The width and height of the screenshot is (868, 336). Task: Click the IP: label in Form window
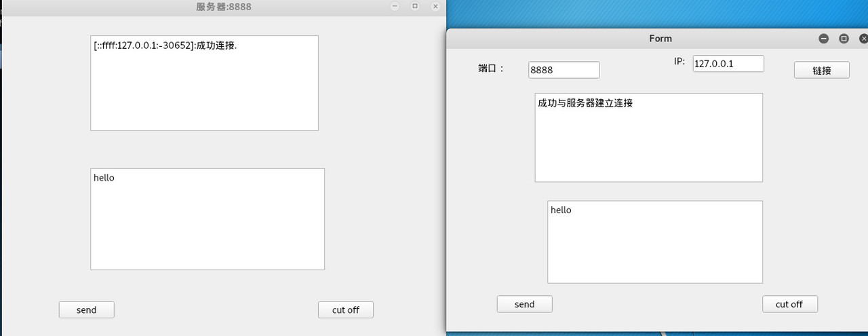pyautogui.click(x=679, y=61)
